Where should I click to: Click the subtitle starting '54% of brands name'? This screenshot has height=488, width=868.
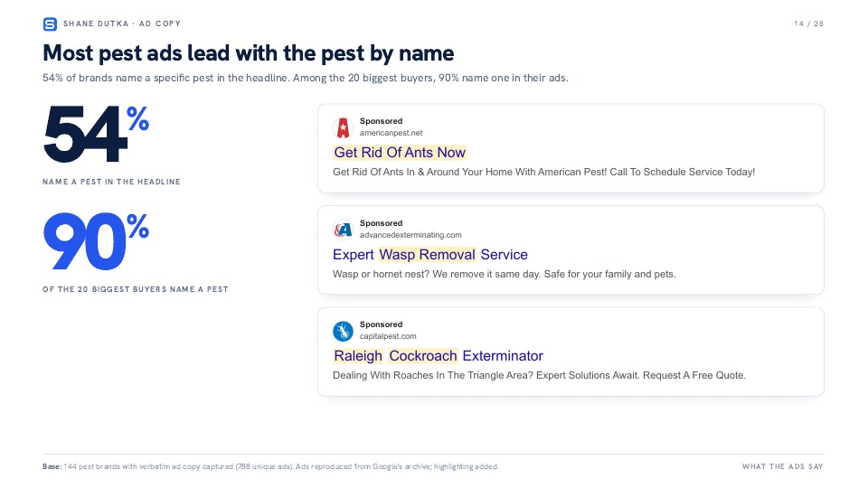305,78
